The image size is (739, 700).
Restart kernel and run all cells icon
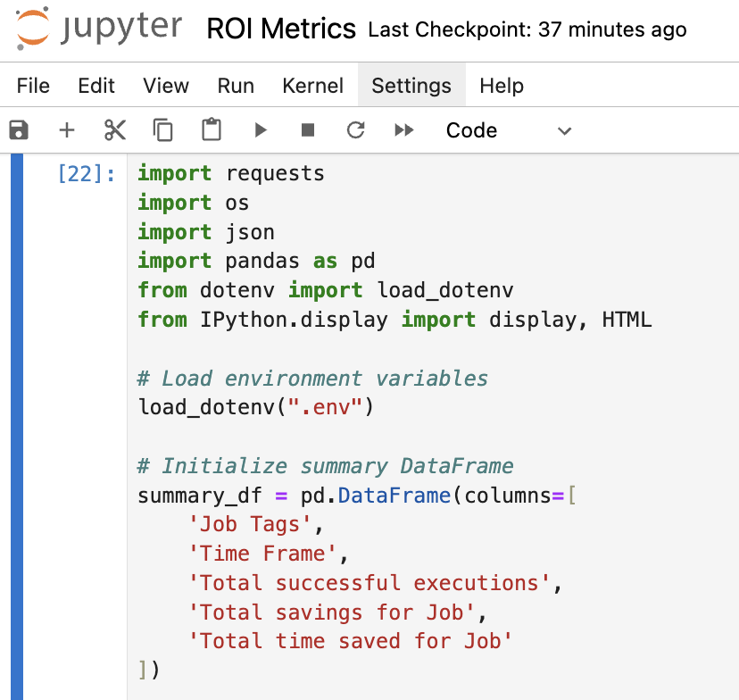click(x=403, y=129)
